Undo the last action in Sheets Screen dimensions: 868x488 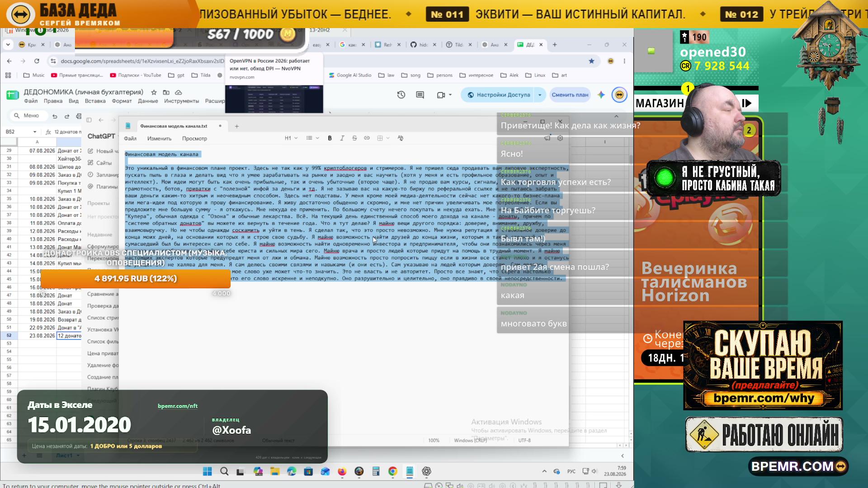[x=55, y=116]
